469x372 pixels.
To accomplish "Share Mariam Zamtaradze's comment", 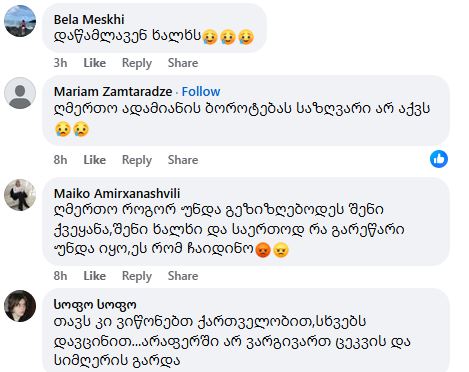I will [183, 160].
